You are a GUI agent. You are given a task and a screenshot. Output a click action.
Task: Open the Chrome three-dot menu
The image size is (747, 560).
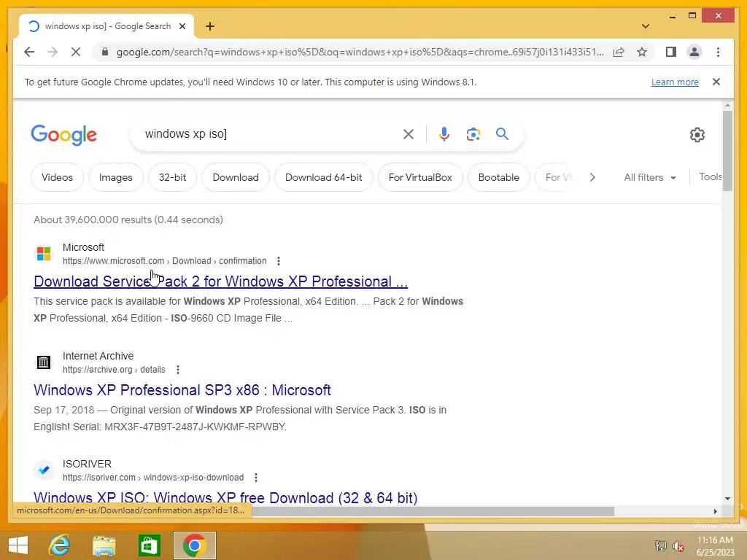point(718,52)
